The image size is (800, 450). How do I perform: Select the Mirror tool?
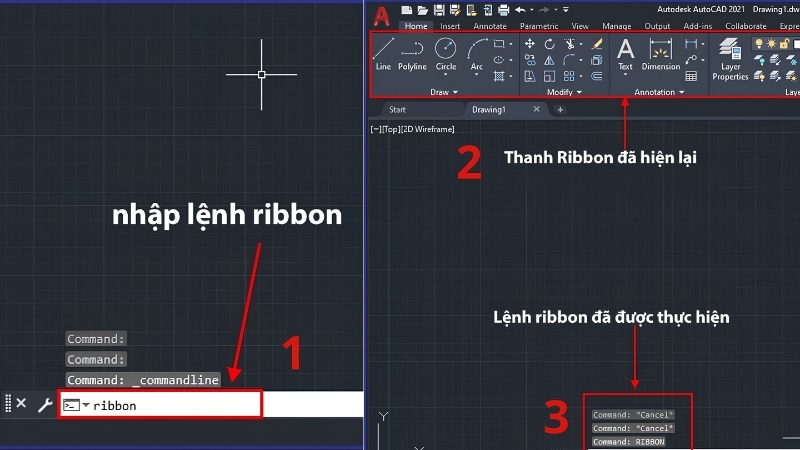pyautogui.click(x=549, y=60)
